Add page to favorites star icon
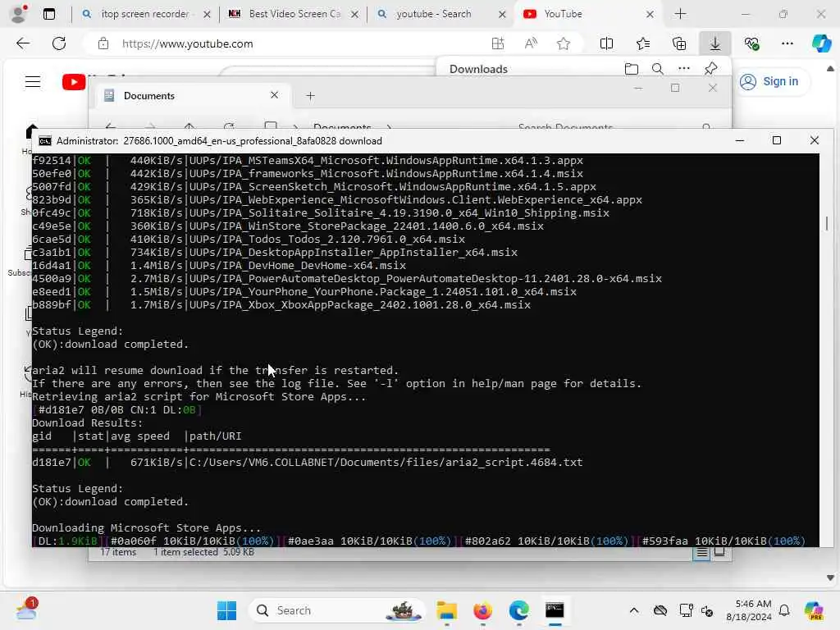Screen dimensions: 840x630 coord(563,43)
